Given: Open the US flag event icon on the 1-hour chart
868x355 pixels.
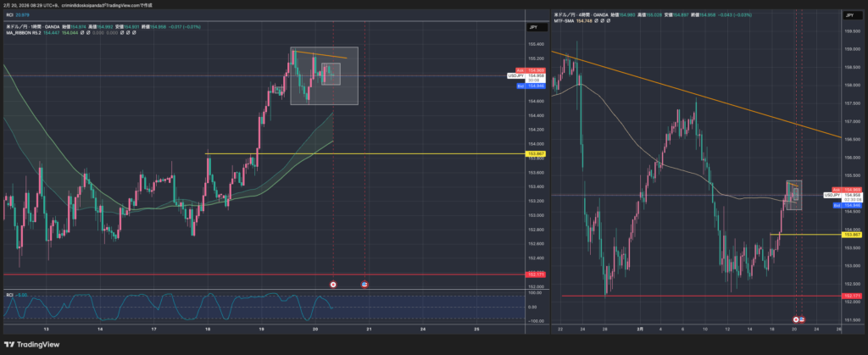Looking at the screenshot, I should coord(364,285).
